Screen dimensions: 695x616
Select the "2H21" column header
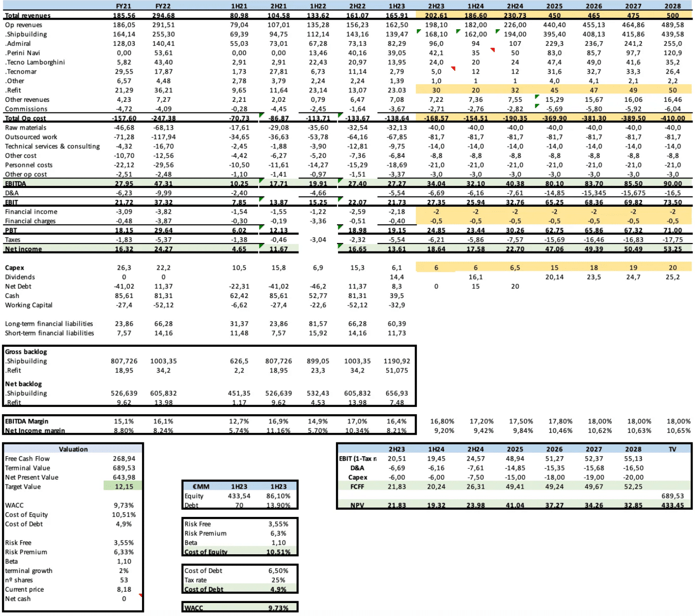pyautogui.click(x=279, y=6)
